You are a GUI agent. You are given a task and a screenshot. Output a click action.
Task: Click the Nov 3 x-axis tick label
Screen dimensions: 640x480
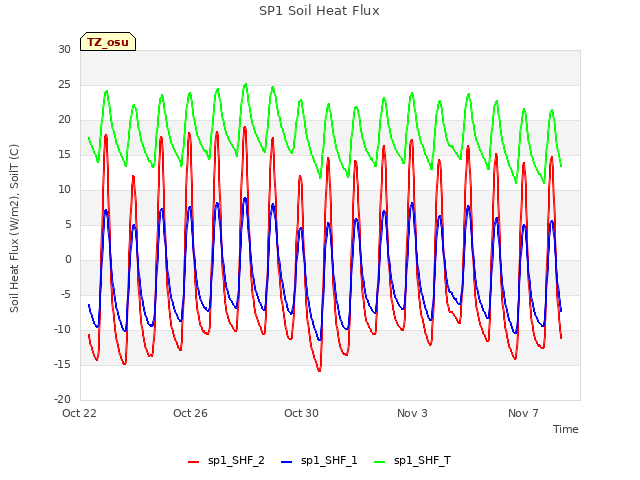412,413
